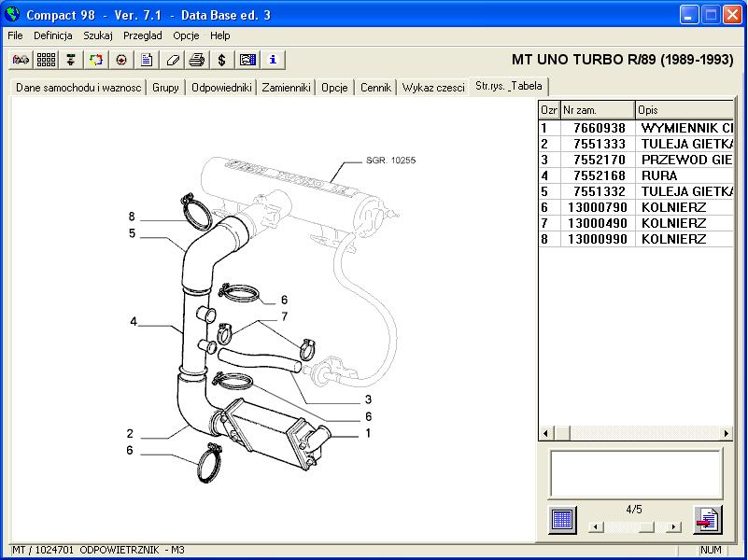
Task: Open the Szukaj menu
Action: 98,35
